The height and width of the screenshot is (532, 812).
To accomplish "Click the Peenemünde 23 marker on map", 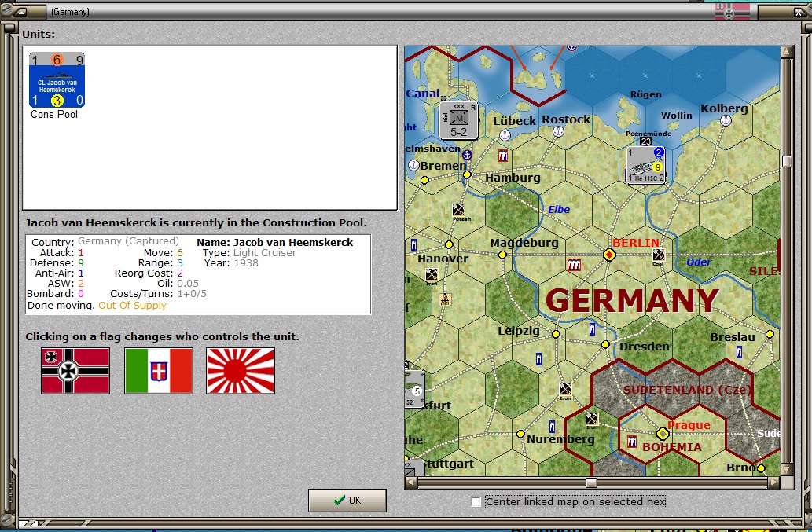I will point(645,141).
